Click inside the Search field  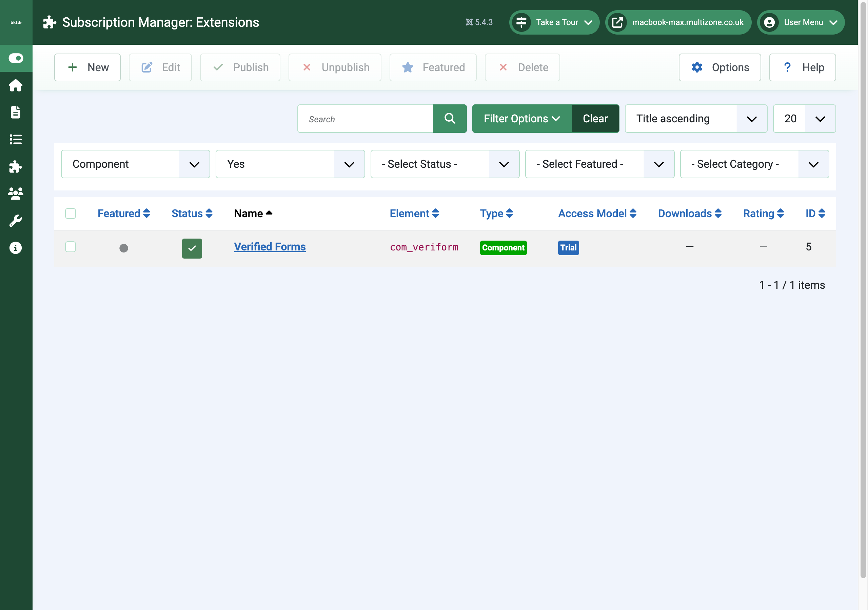tap(365, 118)
